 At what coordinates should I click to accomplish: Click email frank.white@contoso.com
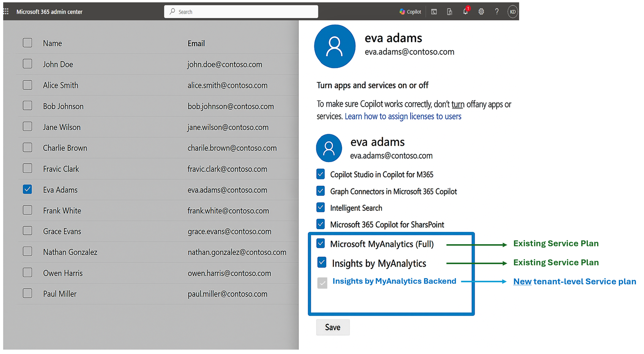tap(228, 211)
